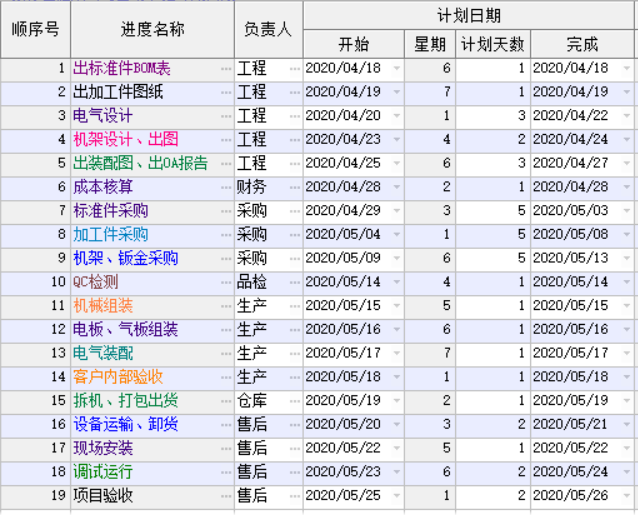This screenshot has height=515, width=638.
Task: Open ellipsis picker beside 品检 responsible person
Action: click(295, 282)
